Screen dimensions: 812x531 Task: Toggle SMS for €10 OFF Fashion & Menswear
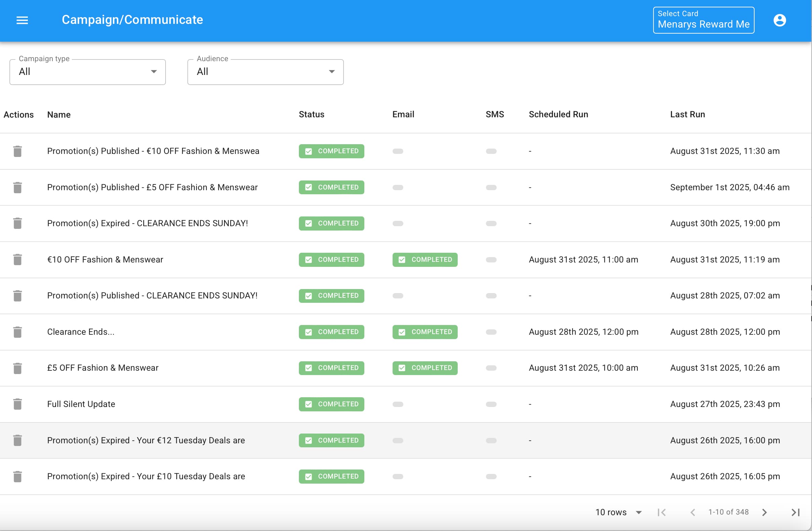[x=491, y=259]
